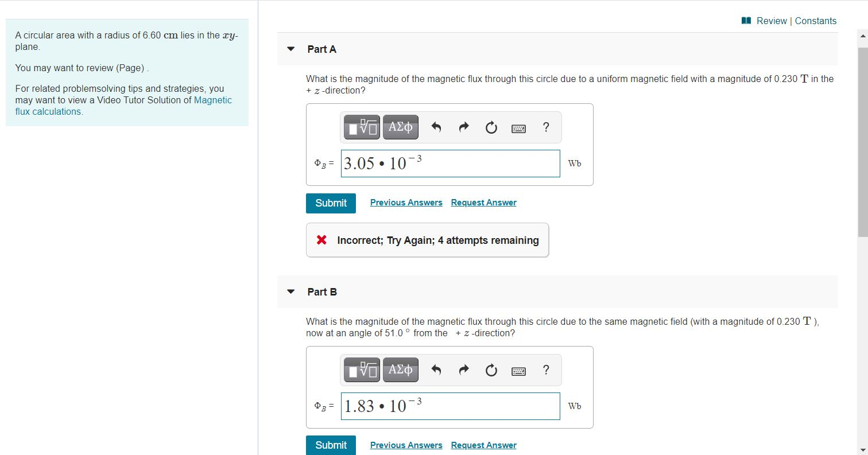Open keyboard shortcuts icon in Part B toolbar
The height and width of the screenshot is (455, 868).
[518, 371]
